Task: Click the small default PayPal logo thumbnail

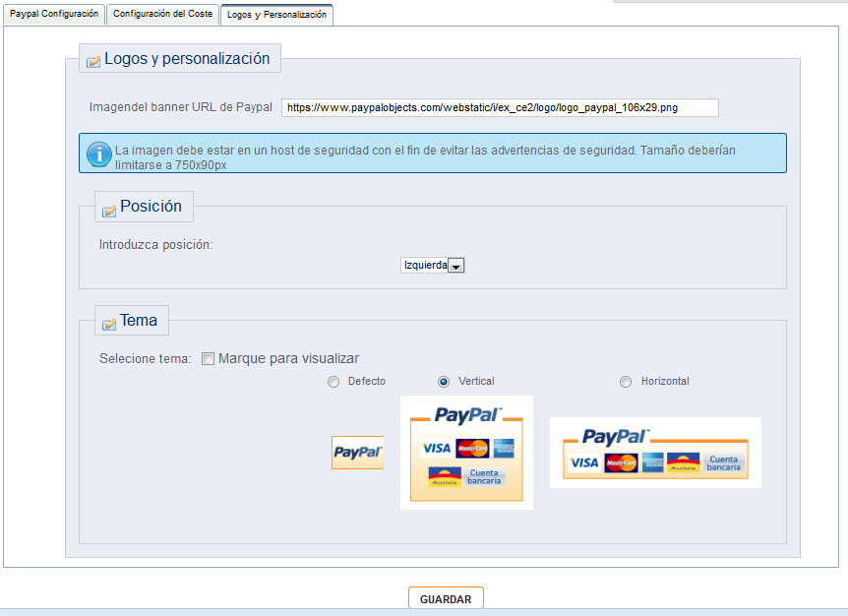Action: [x=357, y=452]
